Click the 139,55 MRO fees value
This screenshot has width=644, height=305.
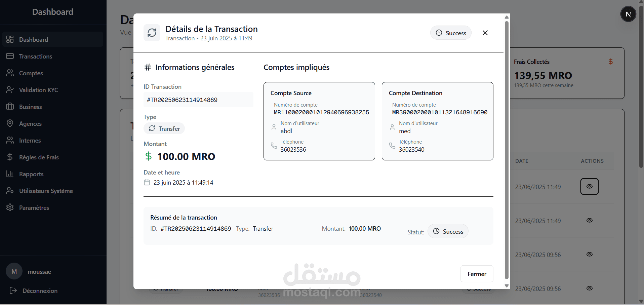coord(543,76)
